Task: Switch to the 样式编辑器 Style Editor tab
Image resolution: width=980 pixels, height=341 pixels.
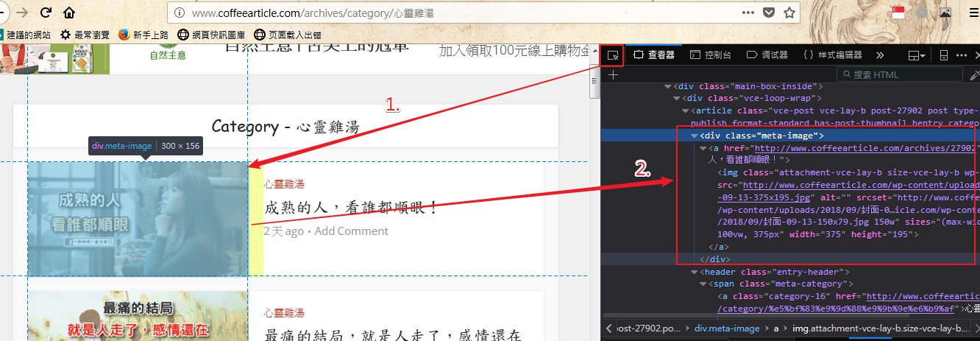Action: [833, 55]
